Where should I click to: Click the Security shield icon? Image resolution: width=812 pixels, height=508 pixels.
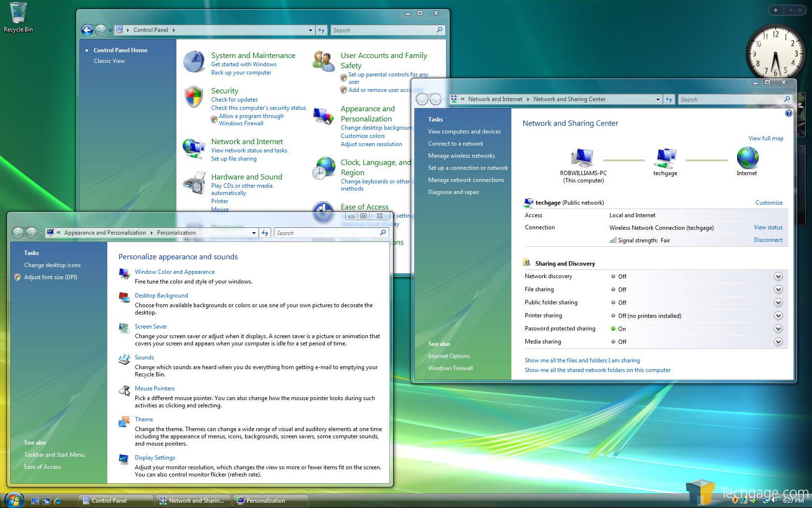coord(194,97)
